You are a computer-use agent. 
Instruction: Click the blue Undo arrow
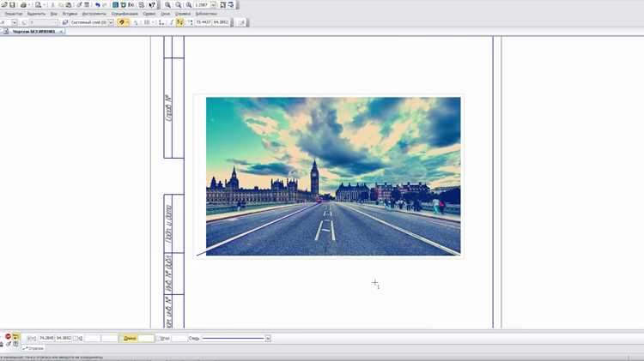97,5
